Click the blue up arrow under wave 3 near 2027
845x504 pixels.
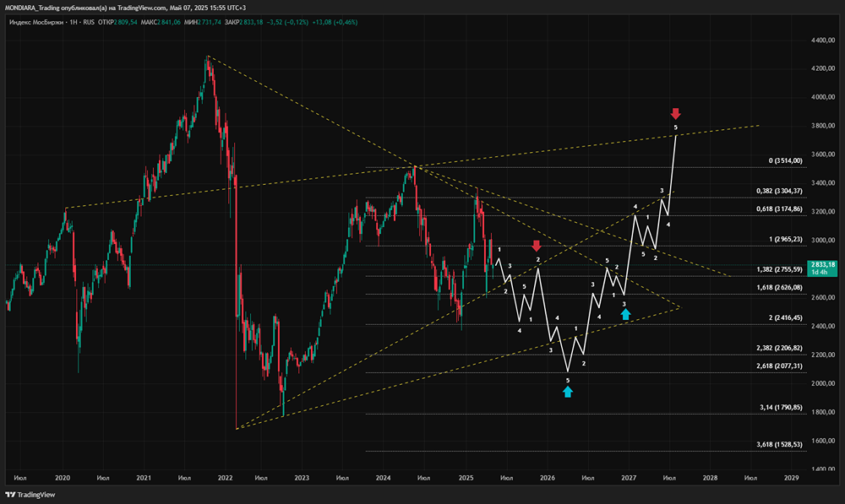tap(625, 314)
